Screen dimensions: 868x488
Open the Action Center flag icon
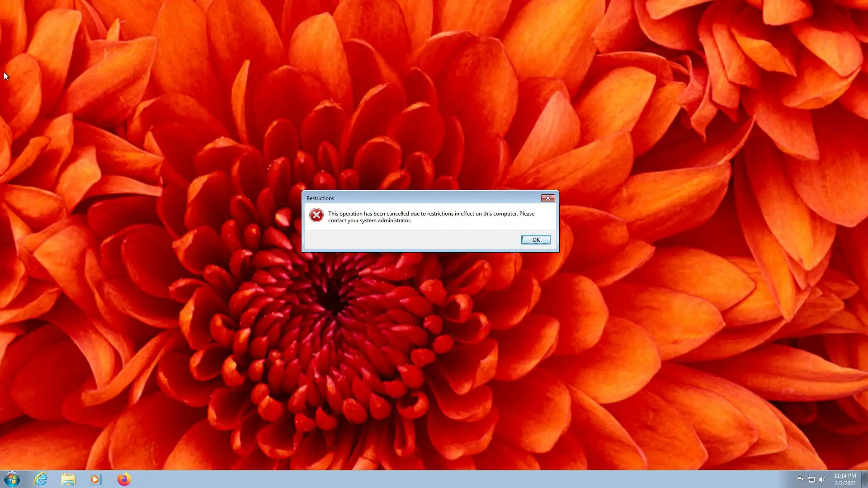(800, 479)
